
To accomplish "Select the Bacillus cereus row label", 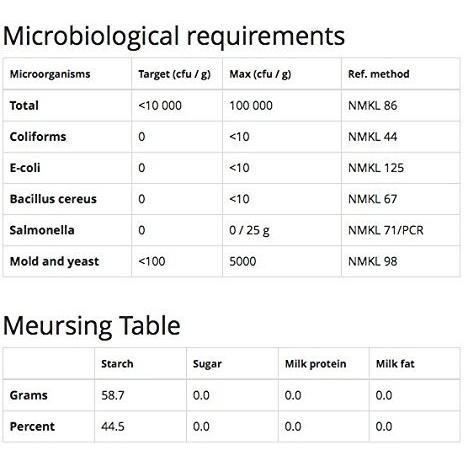I will (x=53, y=199).
